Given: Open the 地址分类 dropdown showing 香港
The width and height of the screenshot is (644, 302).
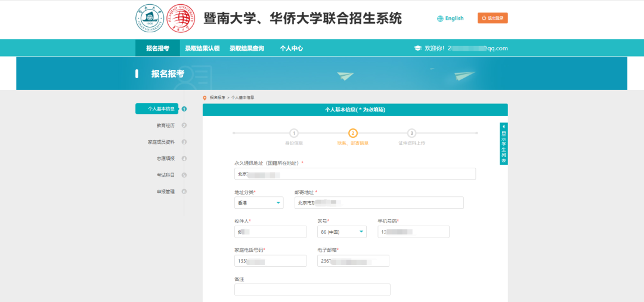Looking at the screenshot, I should point(259,202).
